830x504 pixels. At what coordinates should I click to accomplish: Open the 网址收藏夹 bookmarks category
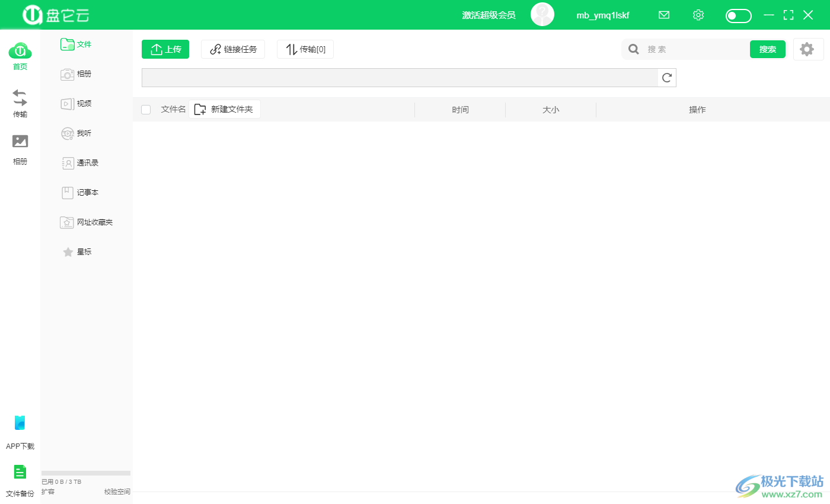tap(87, 222)
